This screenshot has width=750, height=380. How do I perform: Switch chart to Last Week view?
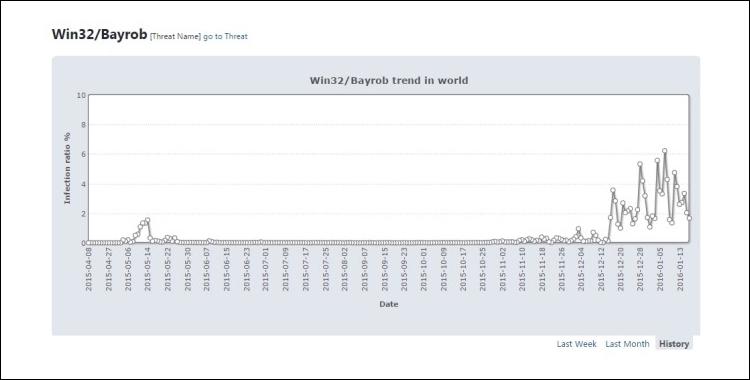576,344
